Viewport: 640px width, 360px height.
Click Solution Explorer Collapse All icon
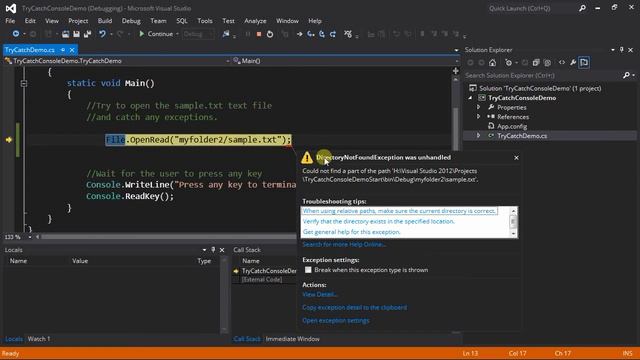(536, 62)
